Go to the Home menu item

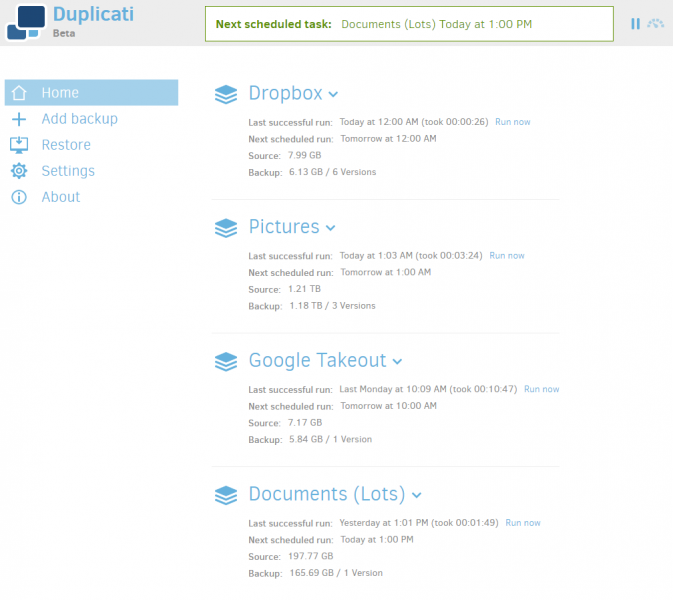(91, 92)
